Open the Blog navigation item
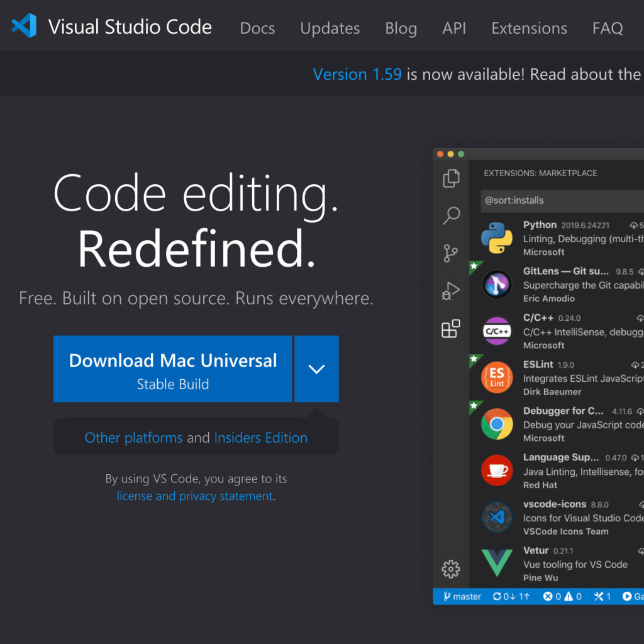Viewport: 644px width, 644px height. point(401,28)
